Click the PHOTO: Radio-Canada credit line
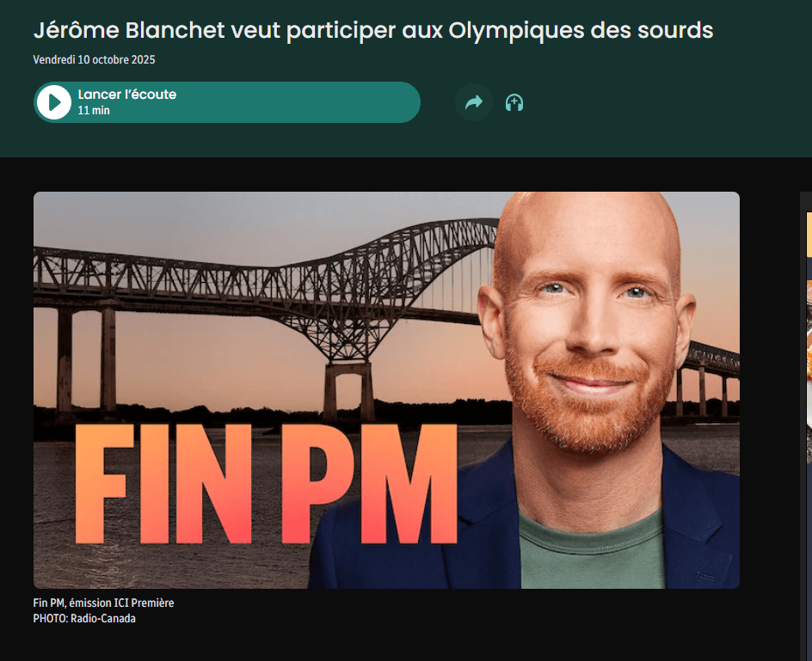 point(84,619)
